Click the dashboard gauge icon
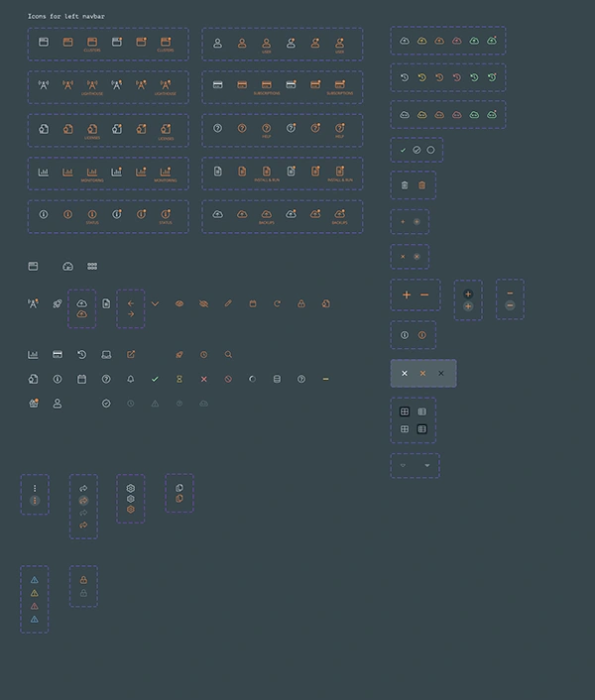This screenshot has height=700, width=595. pos(67,267)
